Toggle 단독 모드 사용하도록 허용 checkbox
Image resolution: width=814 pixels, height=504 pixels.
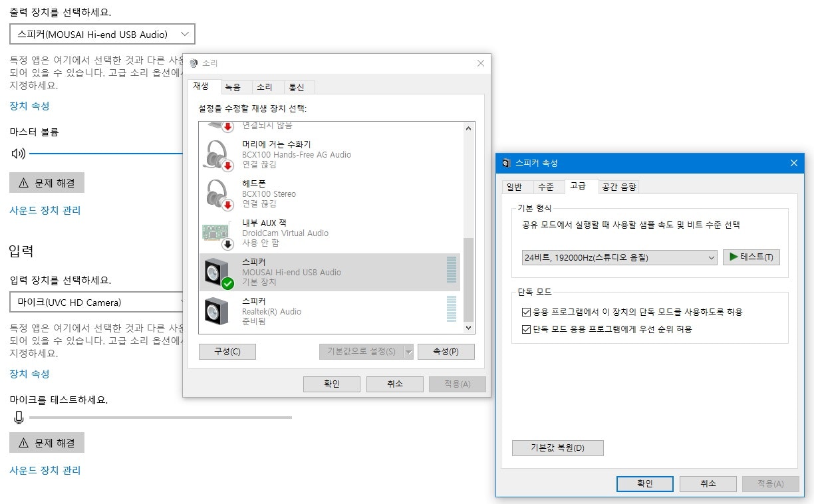tap(527, 312)
